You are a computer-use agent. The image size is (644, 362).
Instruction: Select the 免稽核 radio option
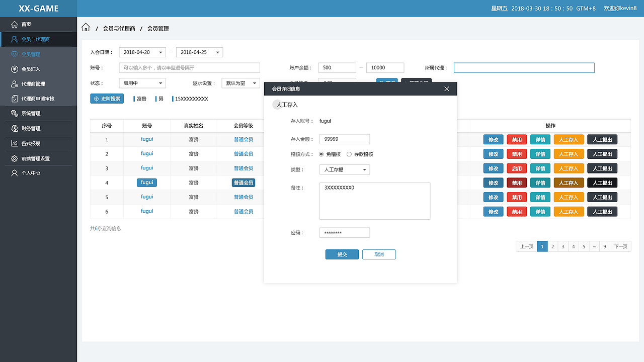point(321,154)
